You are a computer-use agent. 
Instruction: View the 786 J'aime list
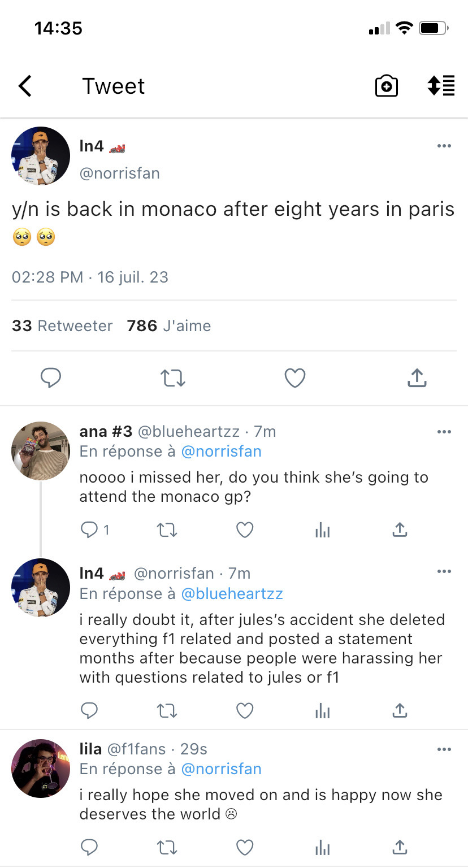(x=169, y=326)
